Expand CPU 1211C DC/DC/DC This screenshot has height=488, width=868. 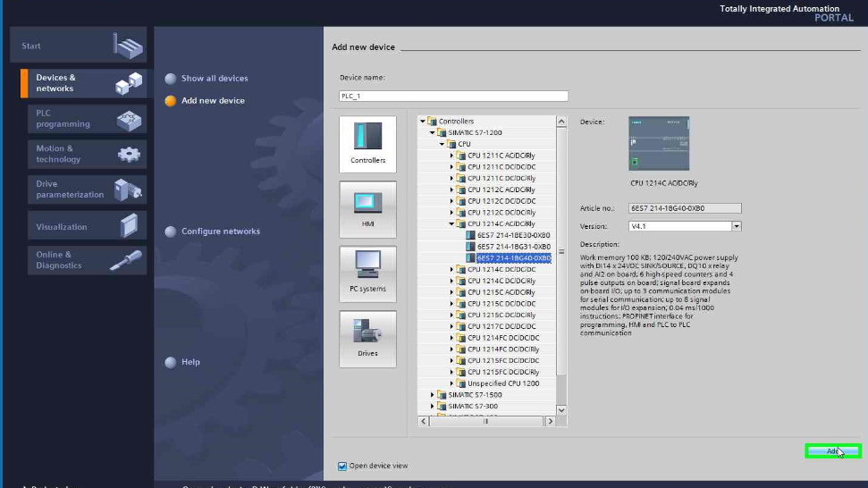pos(451,166)
